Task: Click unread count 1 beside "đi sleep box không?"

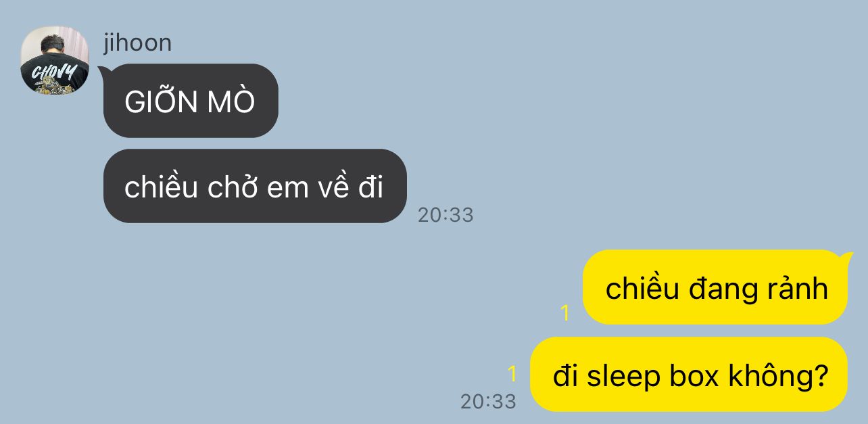Action: [x=512, y=374]
